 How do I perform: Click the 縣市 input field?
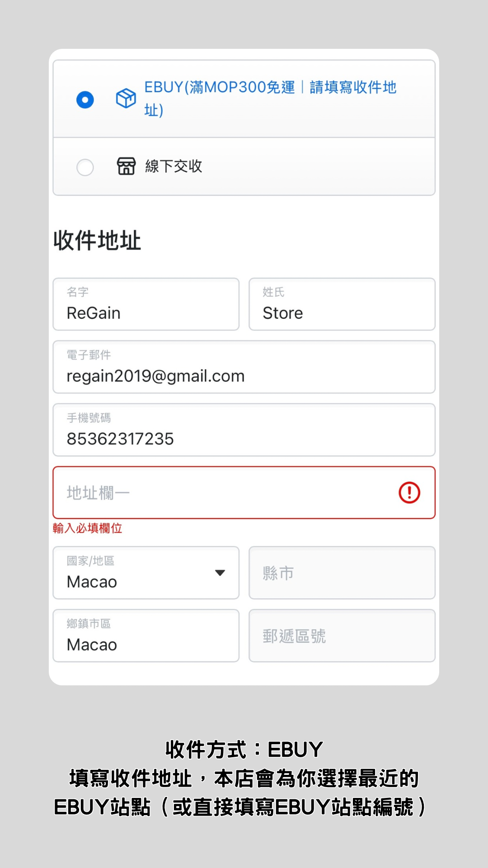342,573
